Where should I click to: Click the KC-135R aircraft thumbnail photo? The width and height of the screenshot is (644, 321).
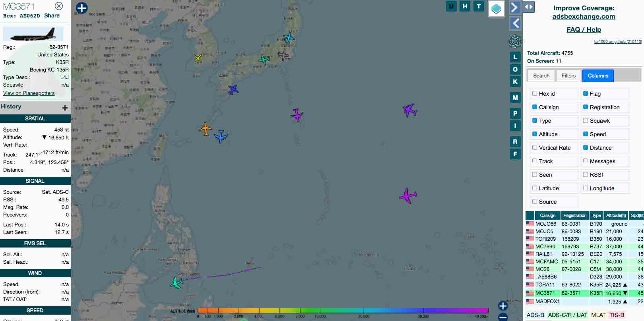coord(33,34)
